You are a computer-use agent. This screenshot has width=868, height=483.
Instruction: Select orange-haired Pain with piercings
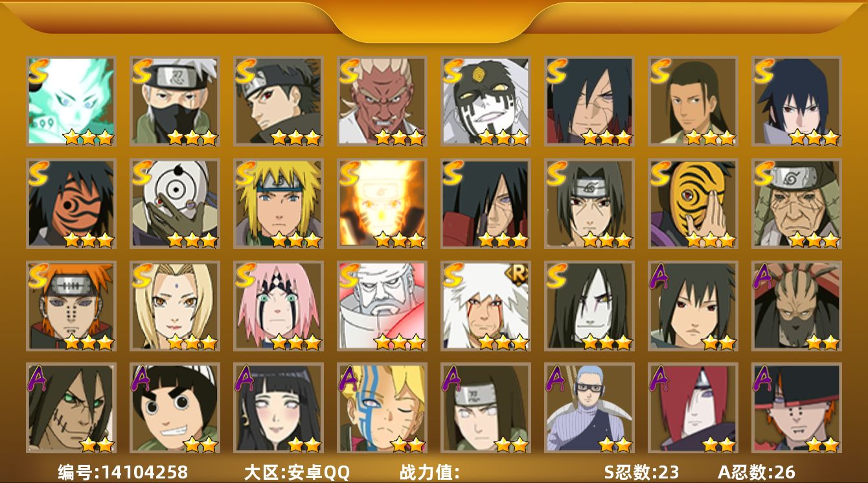pyautogui.click(x=71, y=306)
